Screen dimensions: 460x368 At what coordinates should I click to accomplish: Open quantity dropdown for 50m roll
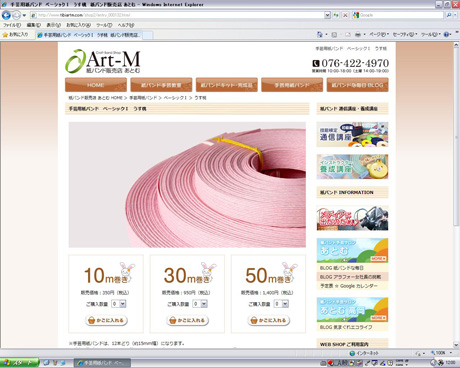[x=281, y=304]
